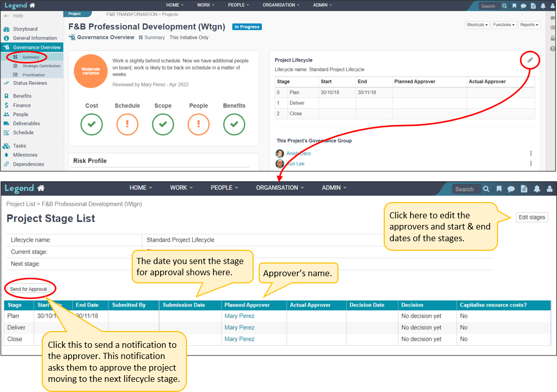Open Mary Perez link in Close row

click(x=239, y=339)
